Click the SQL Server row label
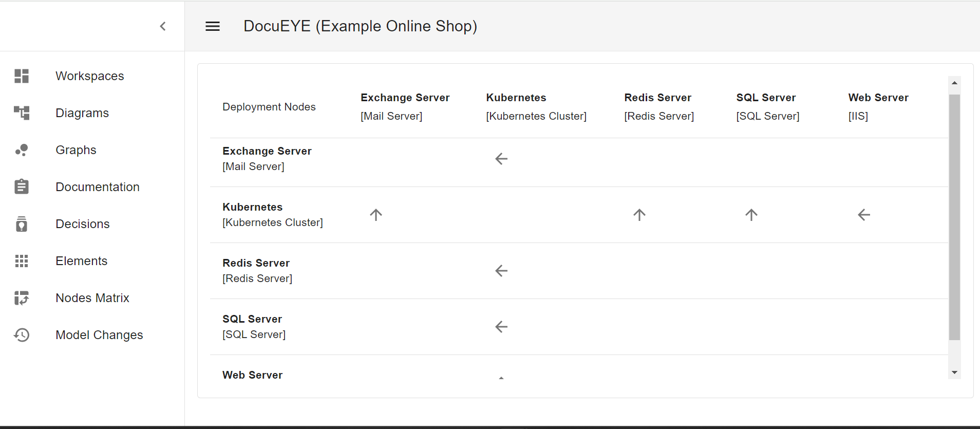This screenshot has height=429, width=980. (252, 319)
